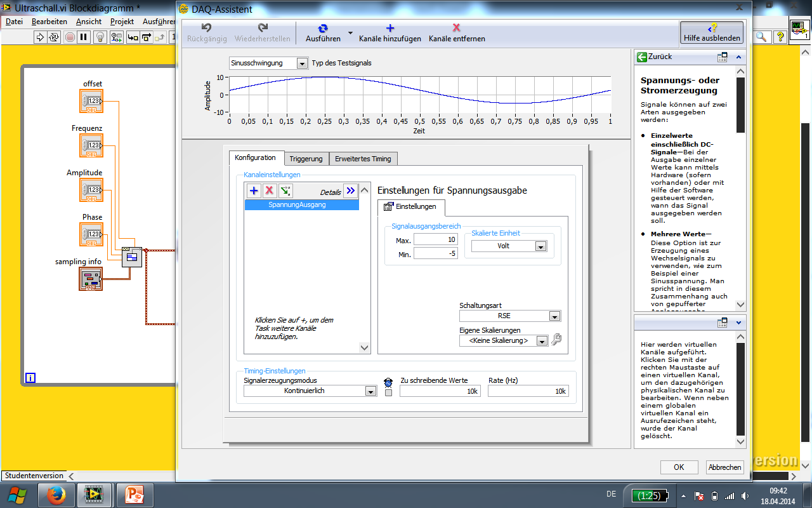The height and width of the screenshot is (508, 812).
Task: Click the Rate (Hz) field
Action: (528, 391)
